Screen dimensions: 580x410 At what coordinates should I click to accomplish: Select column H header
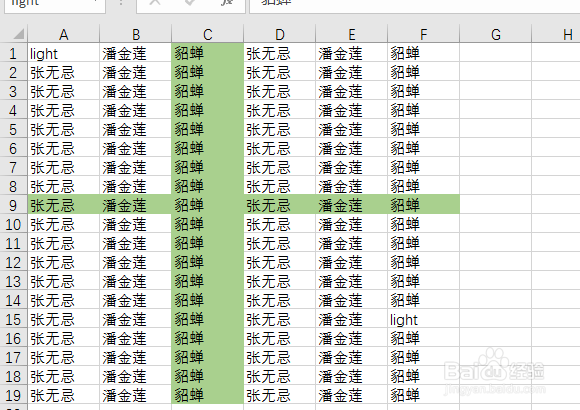coord(556,34)
